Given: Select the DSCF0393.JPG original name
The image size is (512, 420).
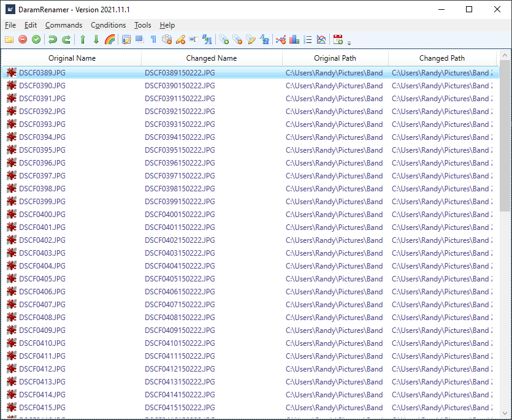Looking at the screenshot, I should (42, 124).
